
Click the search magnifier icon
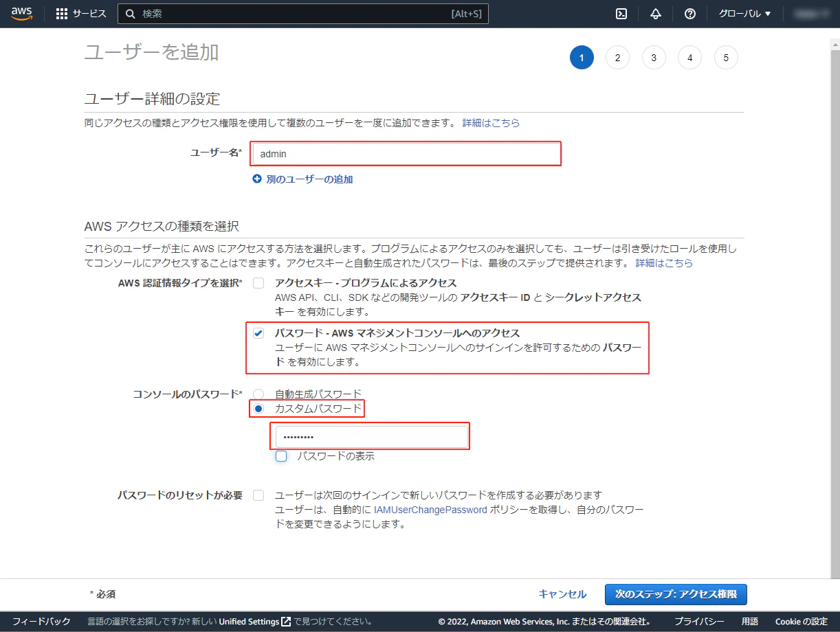point(131,14)
